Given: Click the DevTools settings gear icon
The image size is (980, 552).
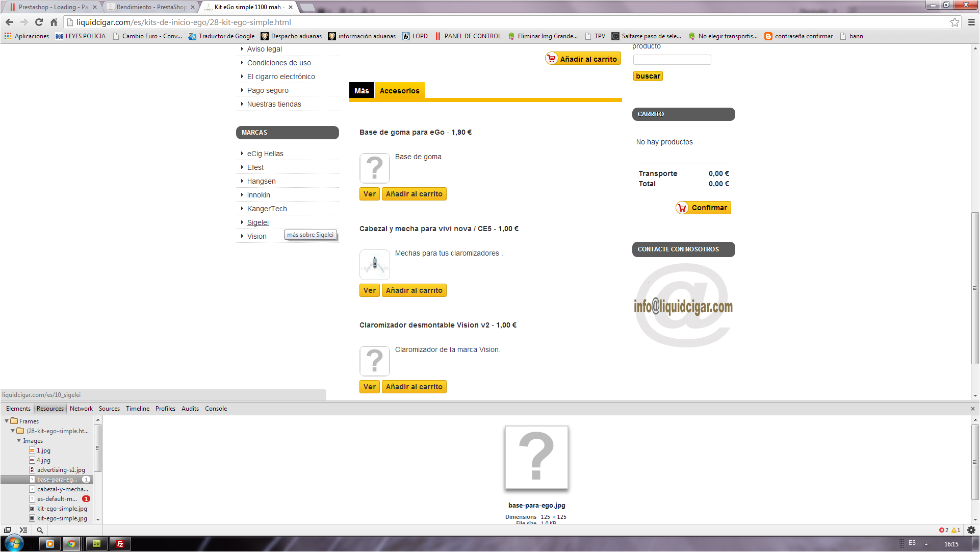Looking at the screenshot, I should (971, 530).
